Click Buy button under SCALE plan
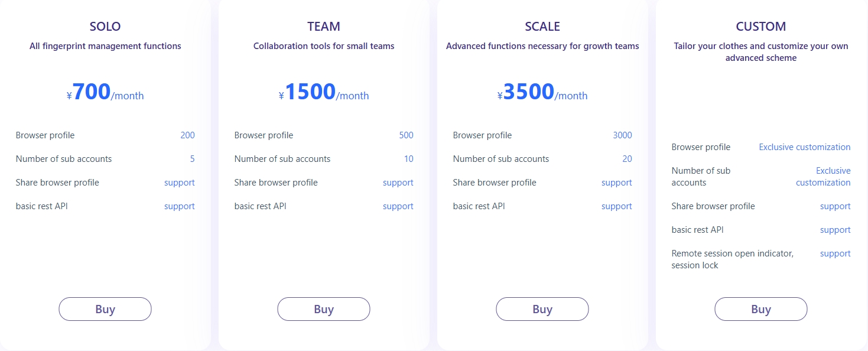868x351 pixels. (x=542, y=309)
